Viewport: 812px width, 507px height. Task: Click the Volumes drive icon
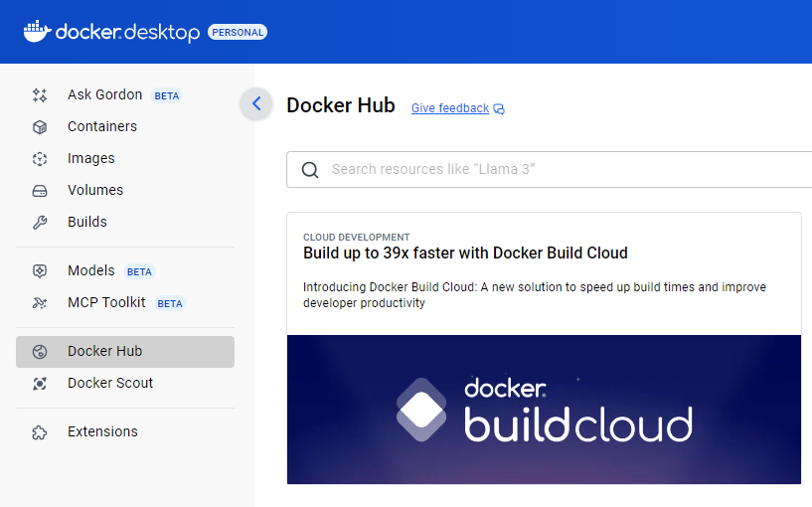tap(40, 191)
